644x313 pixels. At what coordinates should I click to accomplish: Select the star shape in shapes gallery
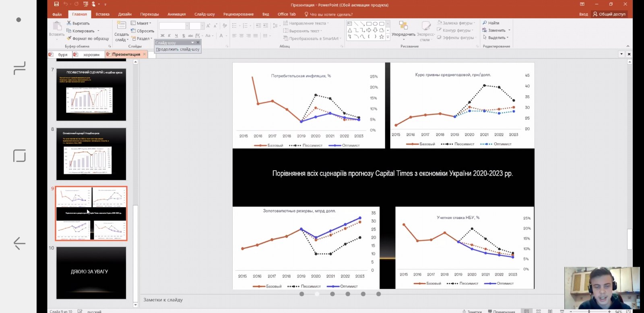pos(382,37)
